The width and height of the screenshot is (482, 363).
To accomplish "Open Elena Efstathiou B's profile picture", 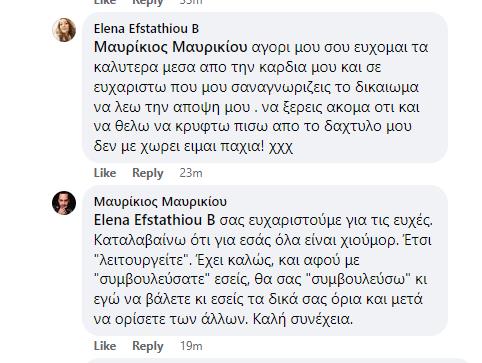I will click(64, 29).
